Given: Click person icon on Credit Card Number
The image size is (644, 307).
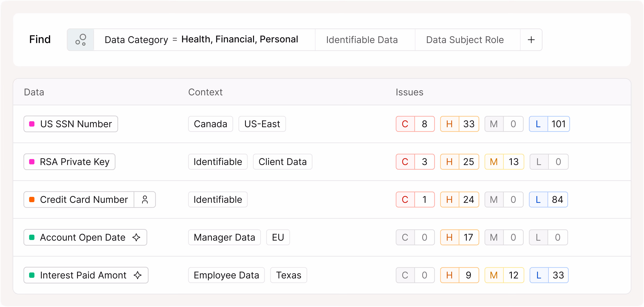Looking at the screenshot, I should pyautogui.click(x=145, y=200).
